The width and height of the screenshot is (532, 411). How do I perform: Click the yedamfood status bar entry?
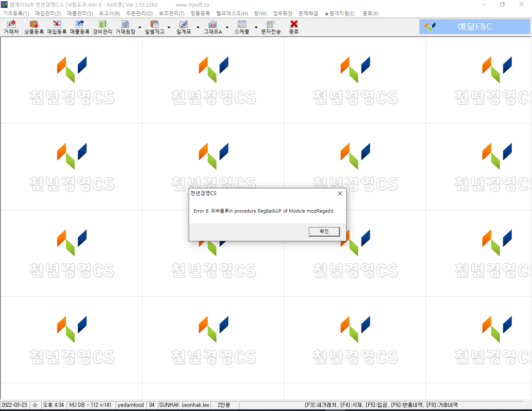pyautogui.click(x=131, y=405)
